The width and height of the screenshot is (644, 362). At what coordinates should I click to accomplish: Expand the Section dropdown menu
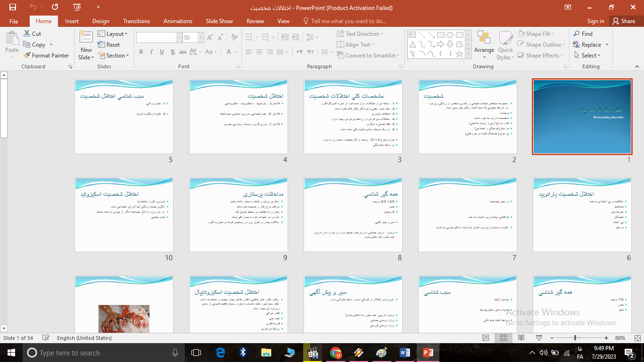[114, 56]
